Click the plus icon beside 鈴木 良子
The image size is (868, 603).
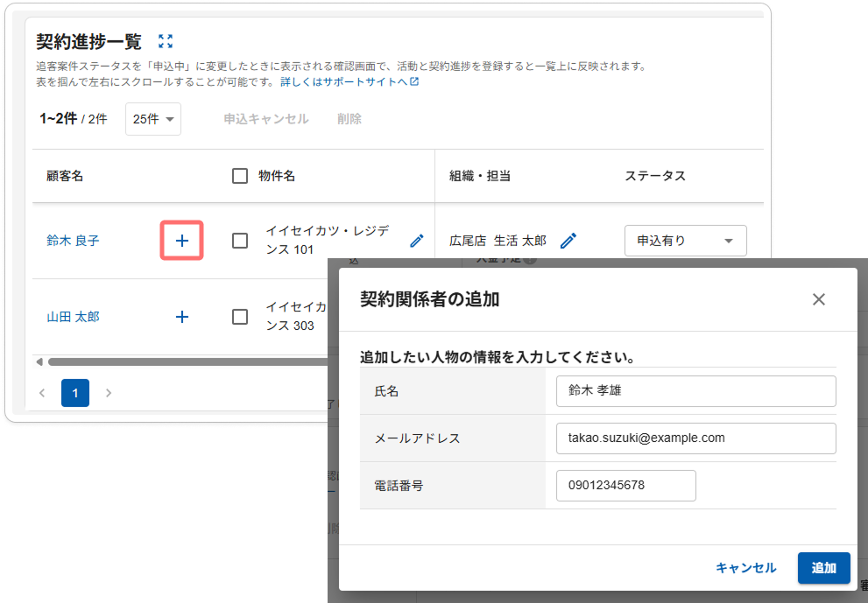coord(181,241)
